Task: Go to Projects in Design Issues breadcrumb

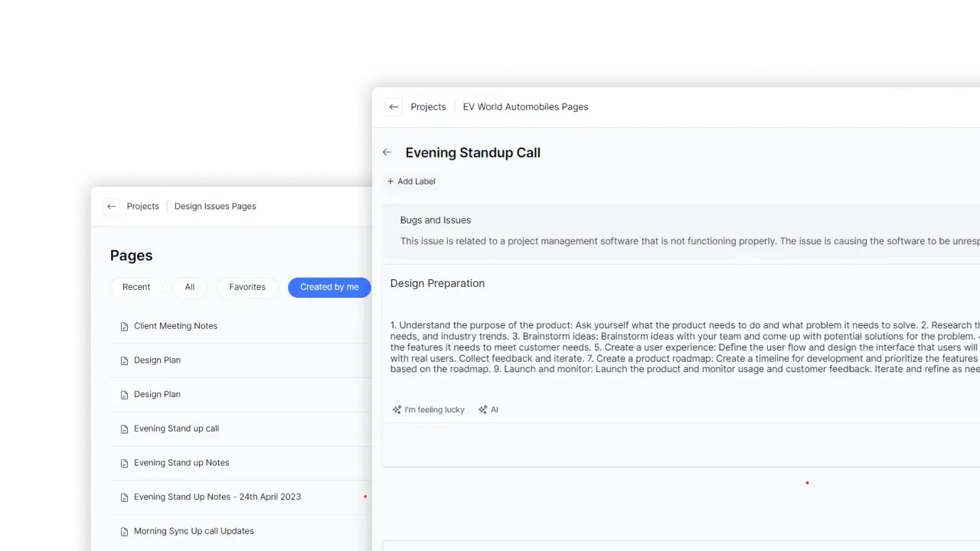Action: (x=143, y=207)
